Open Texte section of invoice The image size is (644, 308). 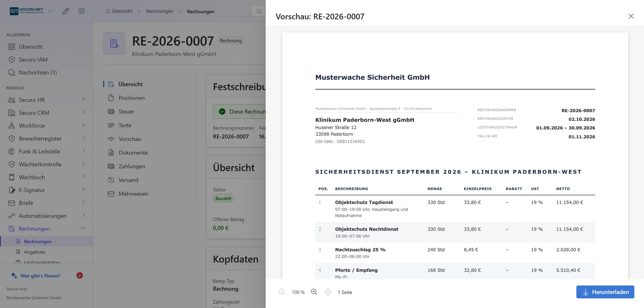(x=125, y=125)
